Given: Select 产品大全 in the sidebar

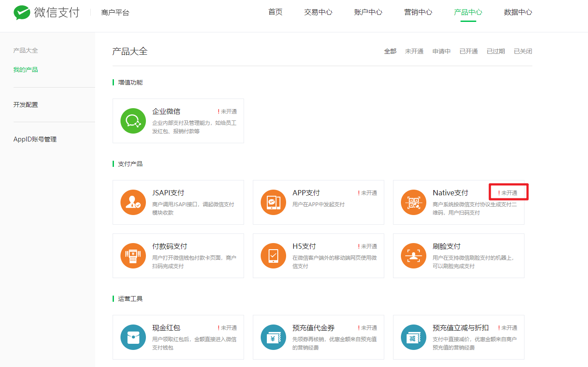Looking at the screenshot, I should point(26,50).
